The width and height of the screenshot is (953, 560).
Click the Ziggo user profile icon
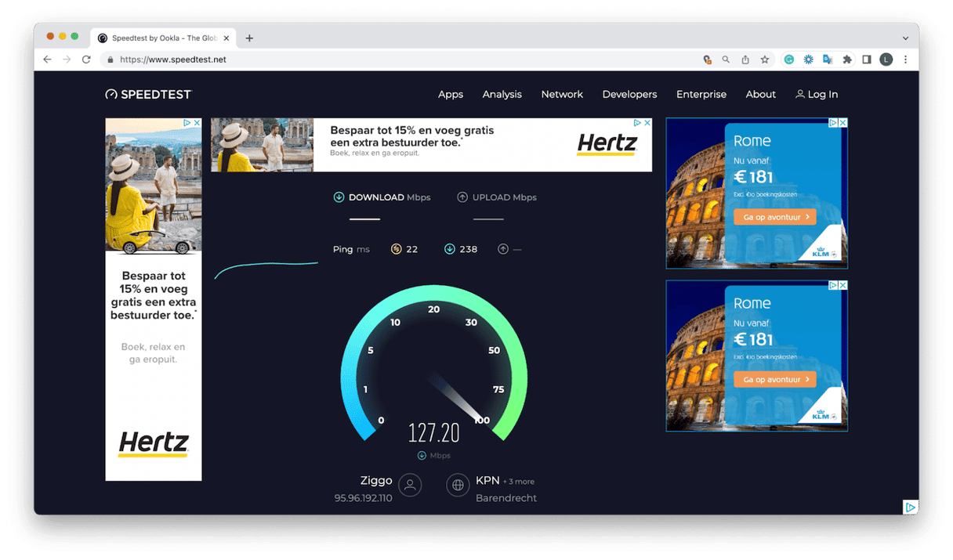409,485
